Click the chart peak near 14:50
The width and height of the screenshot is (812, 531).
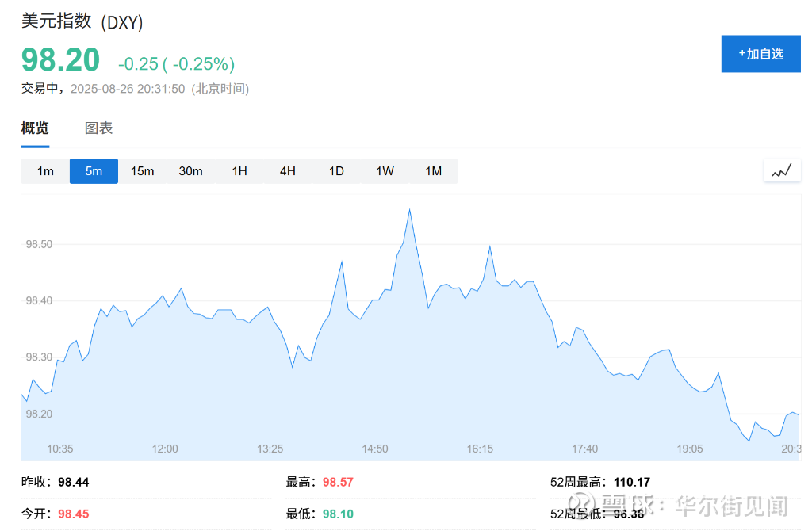pos(409,210)
